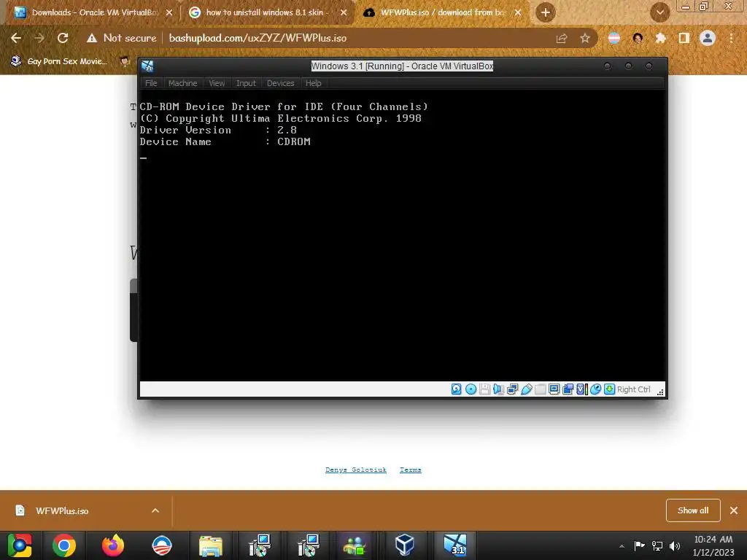Image resolution: width=747 pixels, height=560 pixels.
Task: Go forward in Chrome
Action: pos(39,38)
